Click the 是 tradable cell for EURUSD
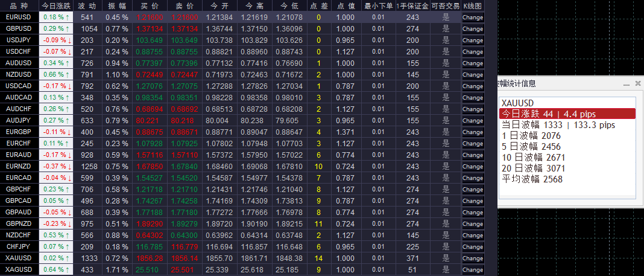Viewport: 644px width, 276px height. (x=446, y=18)
